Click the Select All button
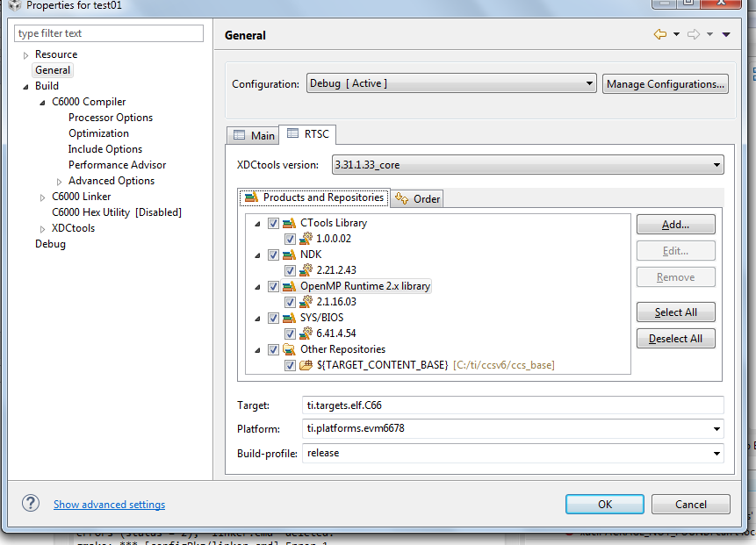The width and height of the screenshot is (756, 545). (675, 312)
